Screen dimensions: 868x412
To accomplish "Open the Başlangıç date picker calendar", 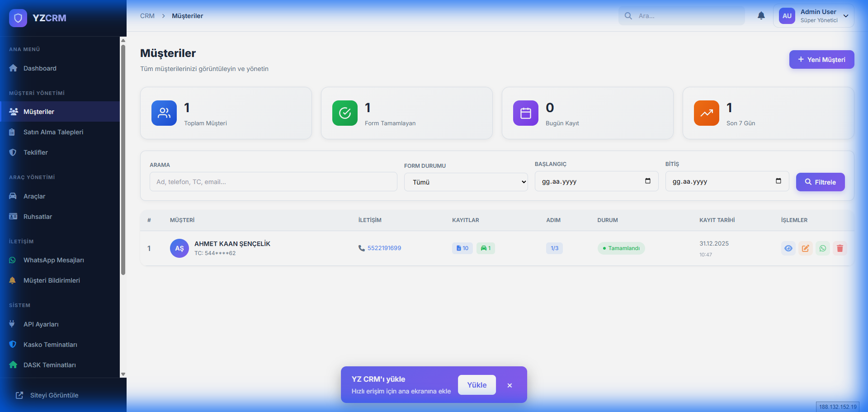I will coord(648,181).
